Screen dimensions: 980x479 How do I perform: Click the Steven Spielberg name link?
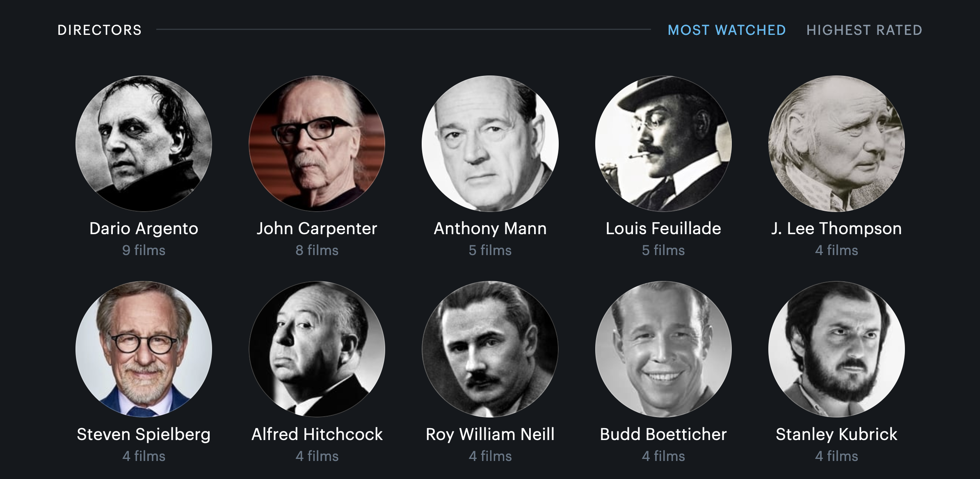point(144,434)
